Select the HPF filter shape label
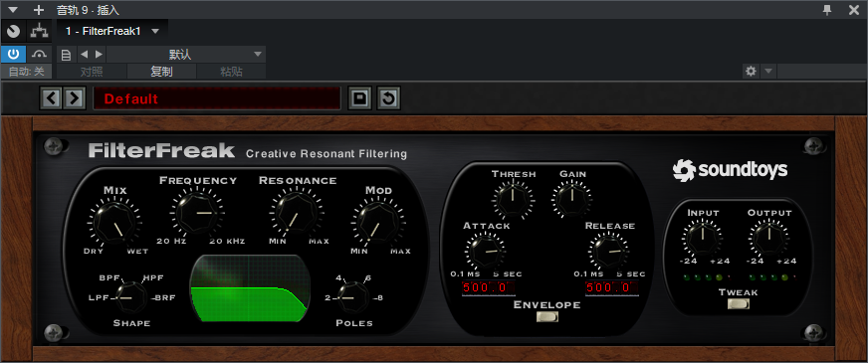Viewport: 868px width, 363px height. coord(154,277)
